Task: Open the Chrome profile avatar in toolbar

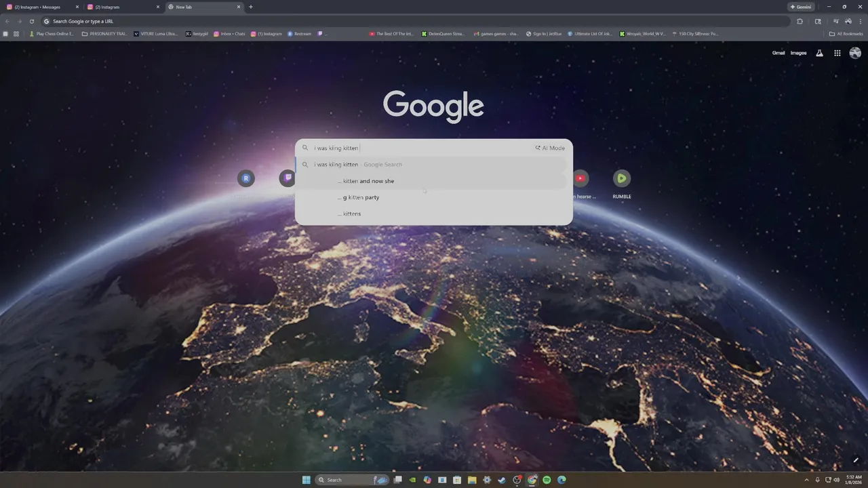Action: point(848,21)
